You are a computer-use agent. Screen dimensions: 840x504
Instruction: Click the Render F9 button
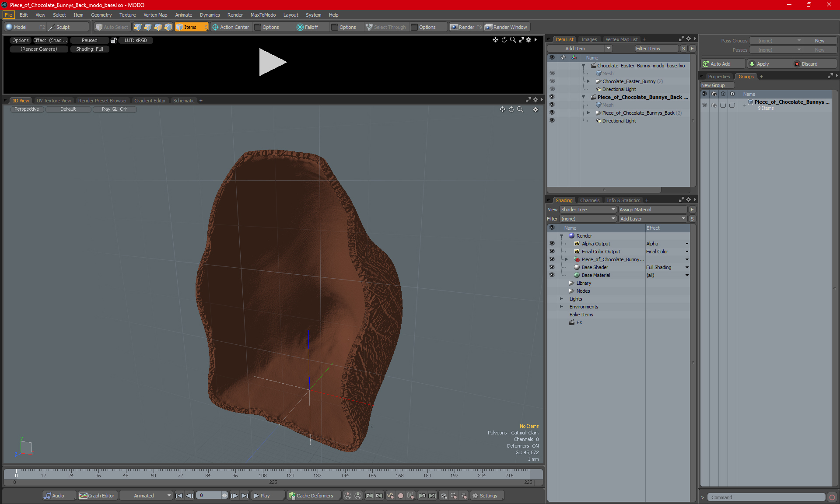(x=466, y=27)
